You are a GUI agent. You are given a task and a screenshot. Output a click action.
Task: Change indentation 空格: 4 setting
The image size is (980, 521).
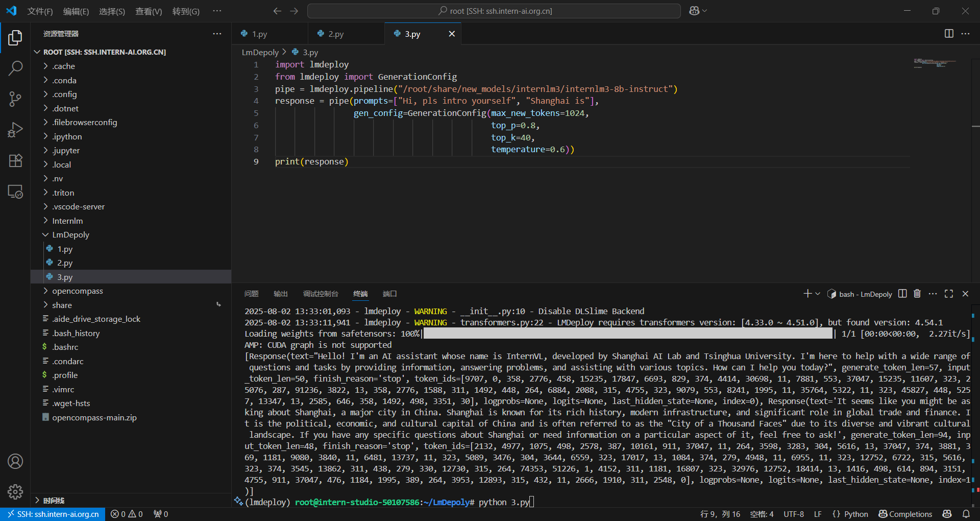point(762,514)
